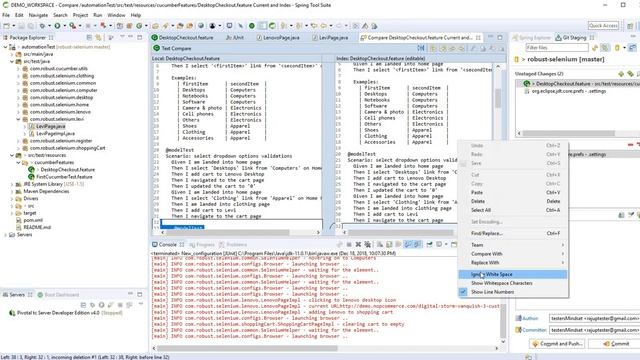Click the Git Staging layout icon at the toolbar's right end
This screenshot has height=360, width=640.
click(633, 48)
